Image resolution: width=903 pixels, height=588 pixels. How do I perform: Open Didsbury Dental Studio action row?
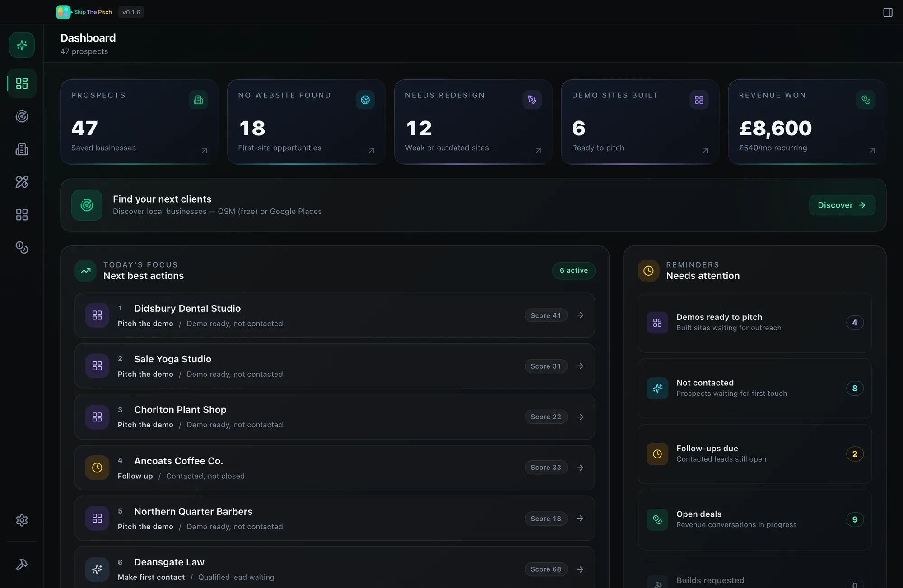pyautogui.click(x=335, y=315)
